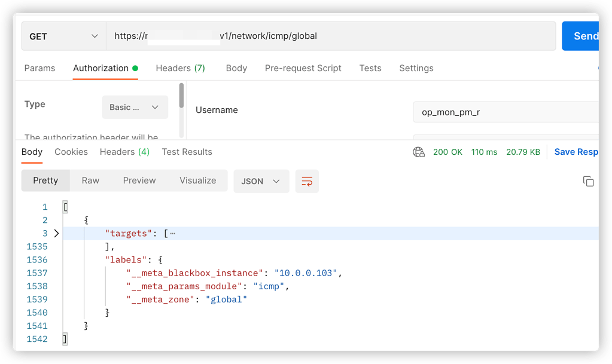Image resolution: width=612 pixels, height=364 pixels.
Task: Click the Username input field
Action: tap(506, 112)
